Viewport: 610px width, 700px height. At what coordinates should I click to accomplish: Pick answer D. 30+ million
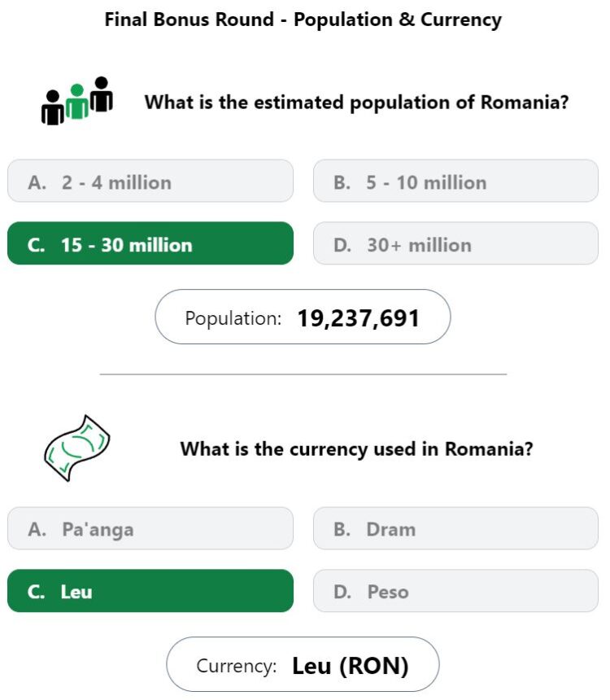tap(455, 243)
